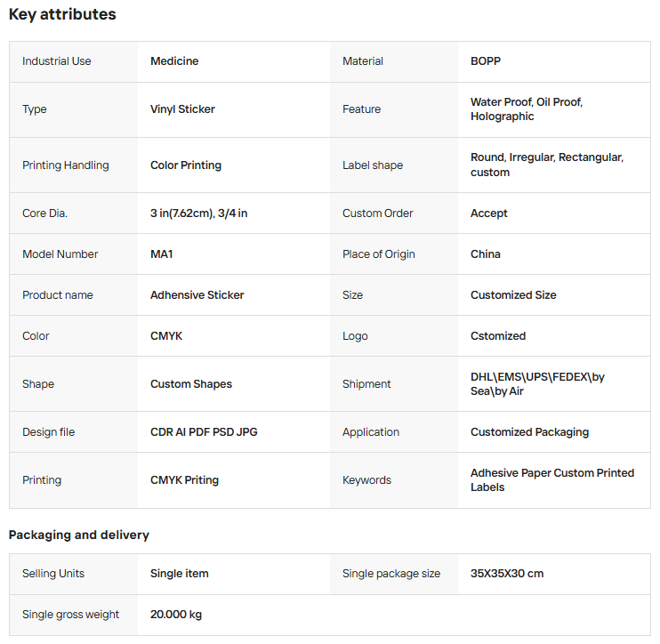Image resolution: width=660 pixels, height=644 pixels.
Task: Select the CDR AI PDF PSD JPG text
Action: click(204, 432)
